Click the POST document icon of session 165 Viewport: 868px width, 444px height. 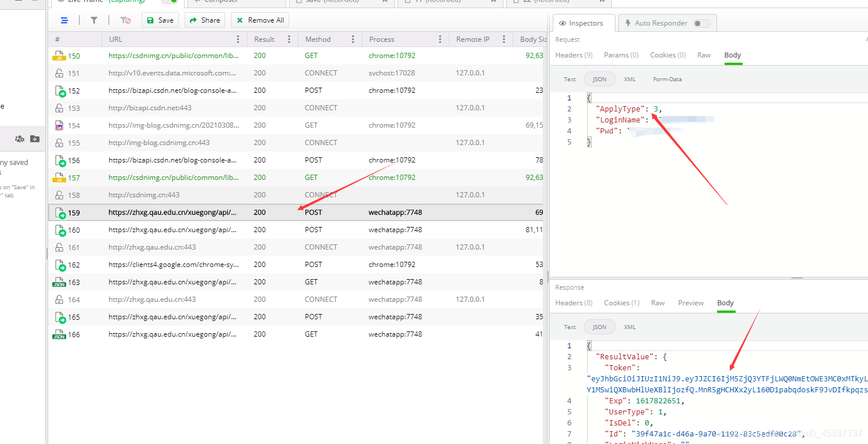pos(60,317)
